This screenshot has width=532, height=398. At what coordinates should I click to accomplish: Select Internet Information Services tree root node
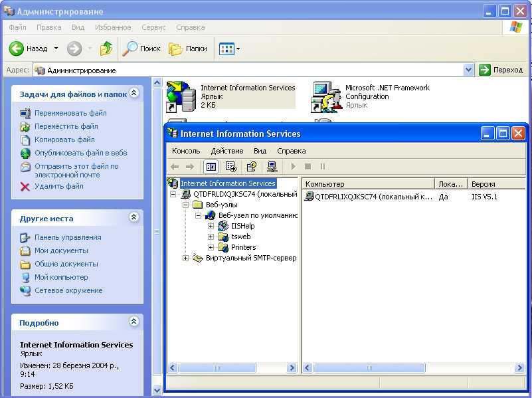coord(228,183)
